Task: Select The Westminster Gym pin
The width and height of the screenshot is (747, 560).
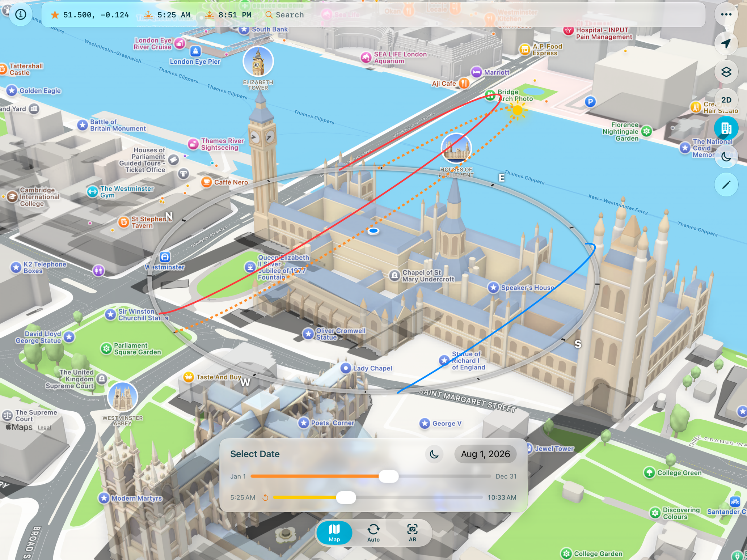Action: [x=92, y=192]
